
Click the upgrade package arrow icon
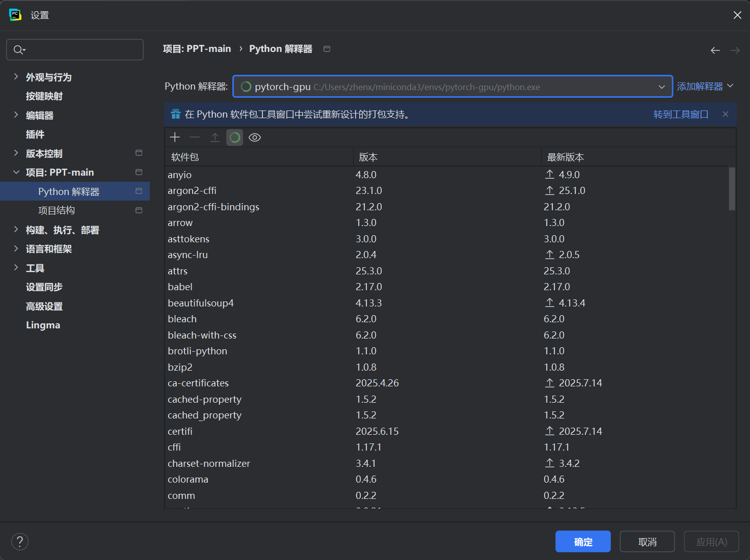pos(215,137)
